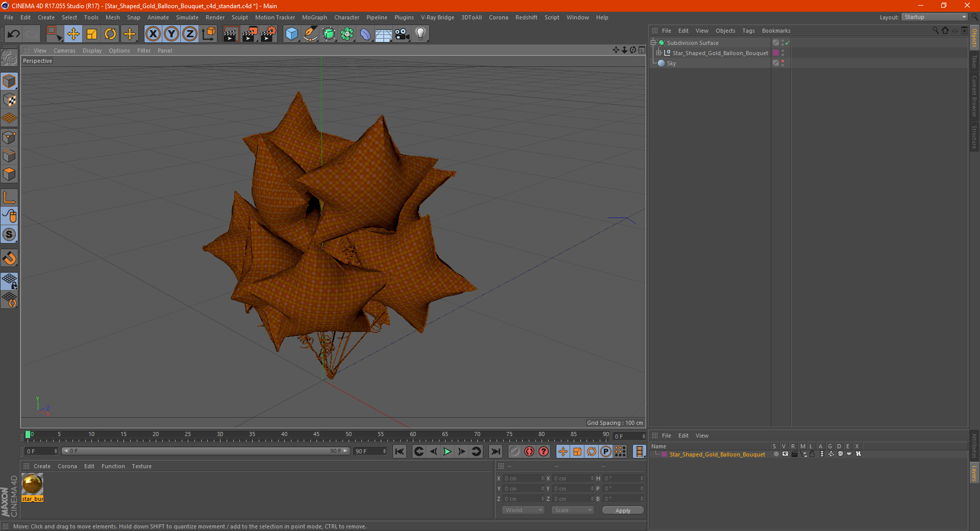Click the Record Active Objects button
Image resolution: width=980 pixels, height=531 pixels.
[x=515, y=451]
